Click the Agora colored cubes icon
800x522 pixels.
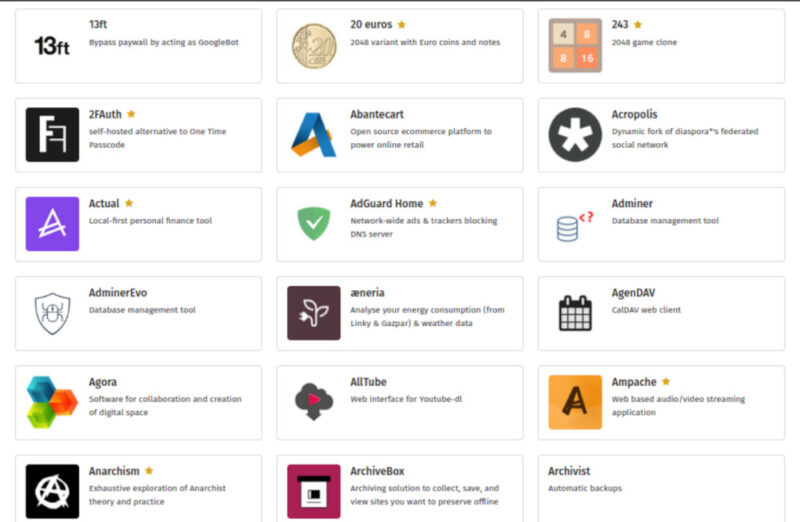point(52,402)
